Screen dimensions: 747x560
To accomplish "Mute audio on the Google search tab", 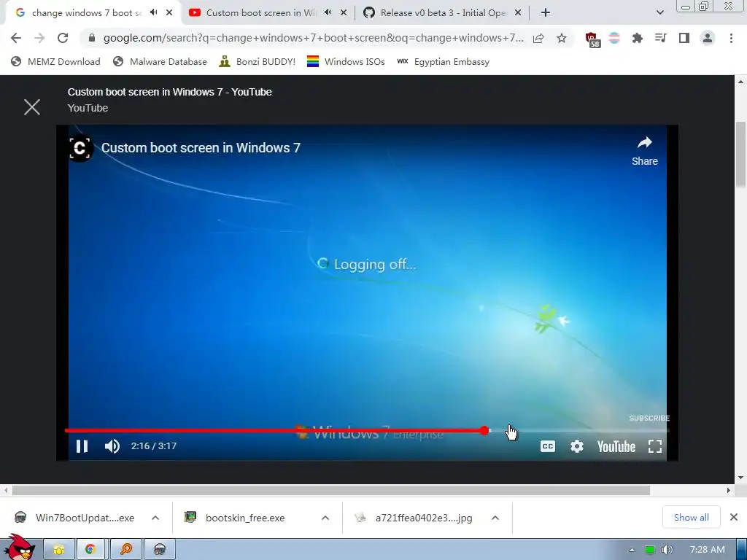I will pos(153,13).
